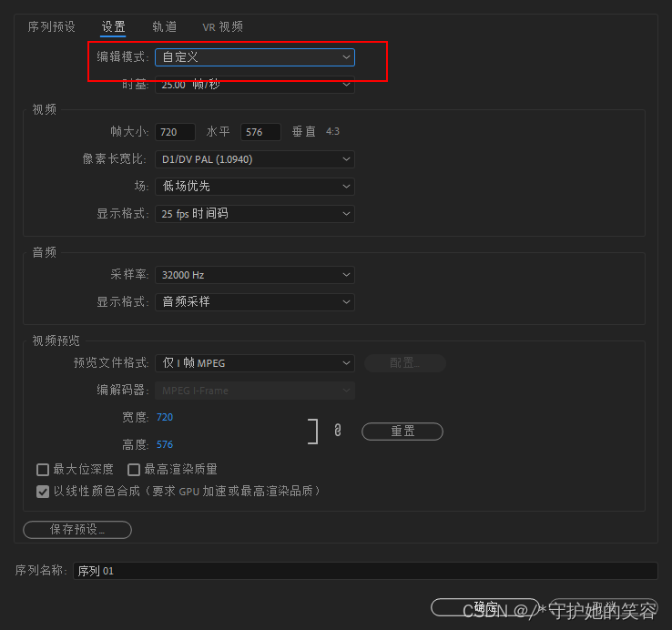Click the 4:3 aspect ratio text

[332, 132]
